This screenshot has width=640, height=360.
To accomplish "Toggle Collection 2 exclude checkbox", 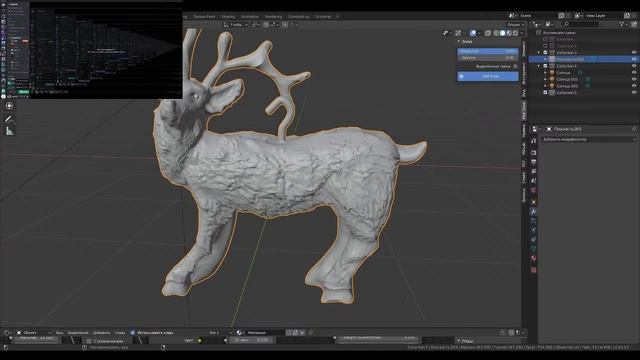I will coord(545,53).
